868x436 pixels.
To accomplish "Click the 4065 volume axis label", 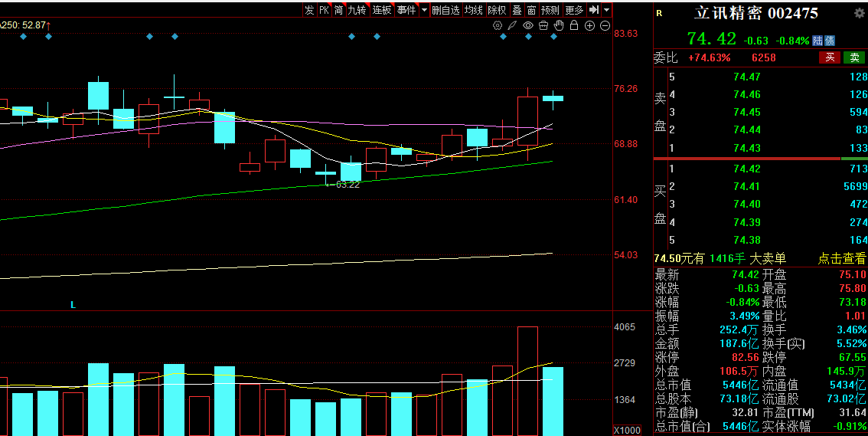I will pyautogui.click(x=625, y=327).
